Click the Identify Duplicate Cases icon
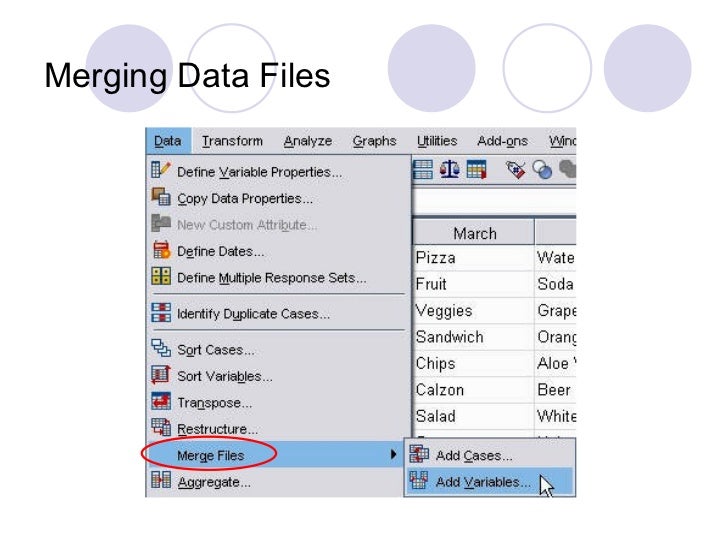Viewport: 728px width, 546px height. (161, 312)
